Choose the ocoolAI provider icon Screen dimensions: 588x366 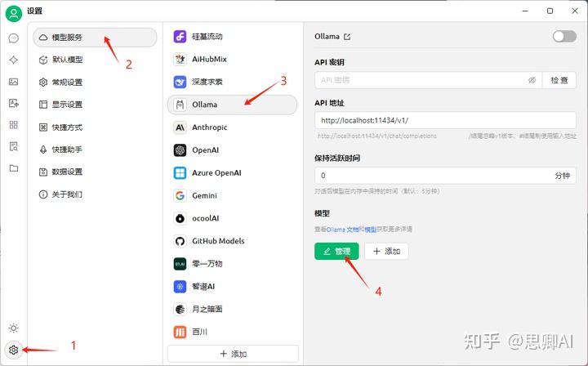click(180, 218)
